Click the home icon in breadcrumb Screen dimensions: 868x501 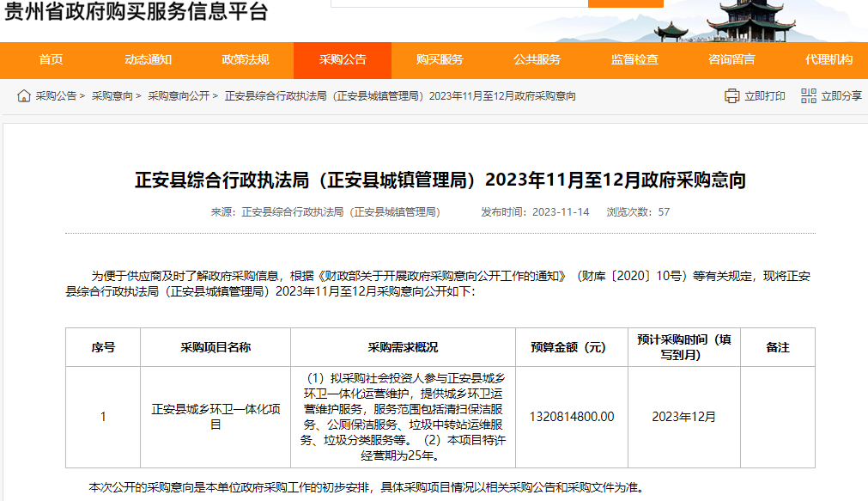click(24, 96)
